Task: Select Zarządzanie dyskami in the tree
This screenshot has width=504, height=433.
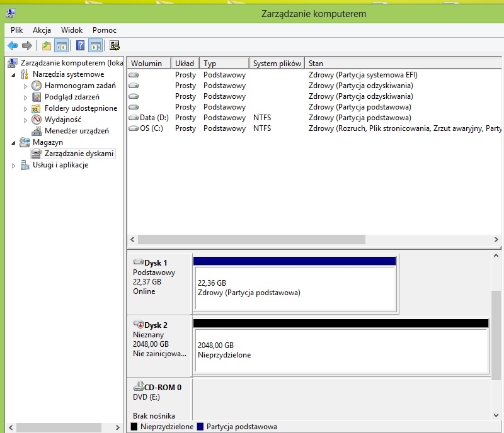Action: [x=79, y=154]
